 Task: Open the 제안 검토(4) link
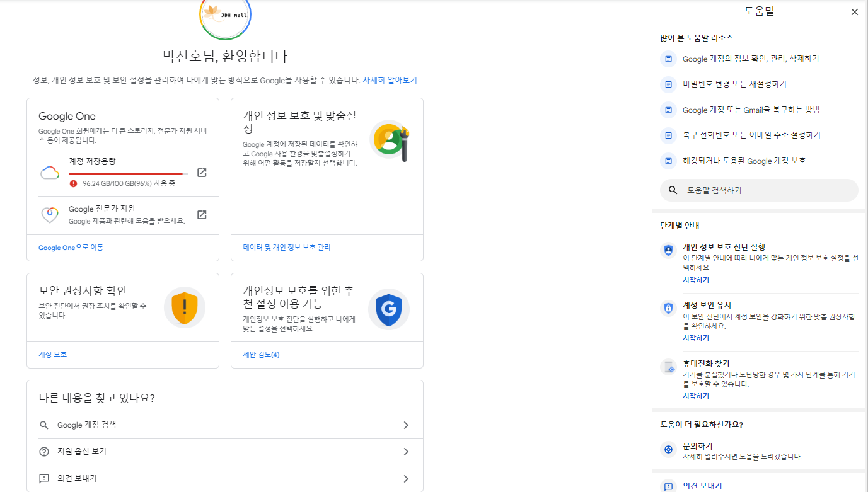tap(261, 354)
